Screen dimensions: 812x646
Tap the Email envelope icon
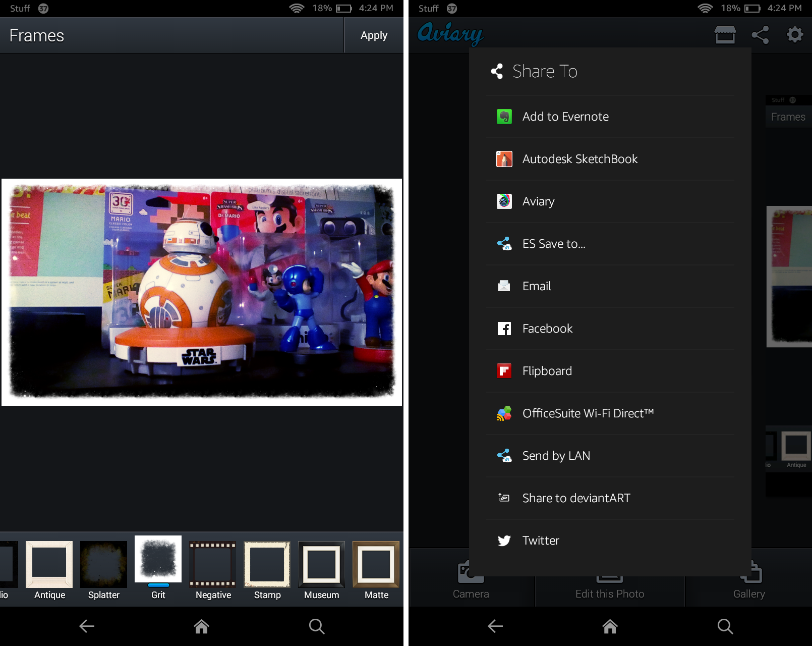tap(504, 286)
